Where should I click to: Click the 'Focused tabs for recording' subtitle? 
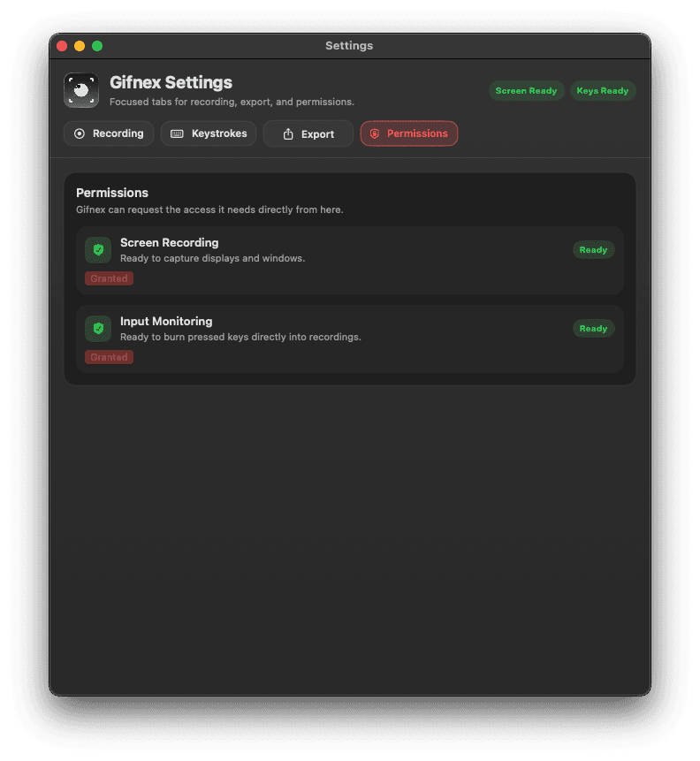coord(232,102)
